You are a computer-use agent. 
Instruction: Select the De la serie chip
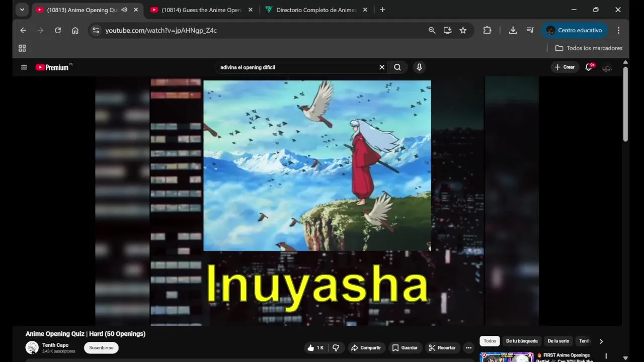pos(558,341)
